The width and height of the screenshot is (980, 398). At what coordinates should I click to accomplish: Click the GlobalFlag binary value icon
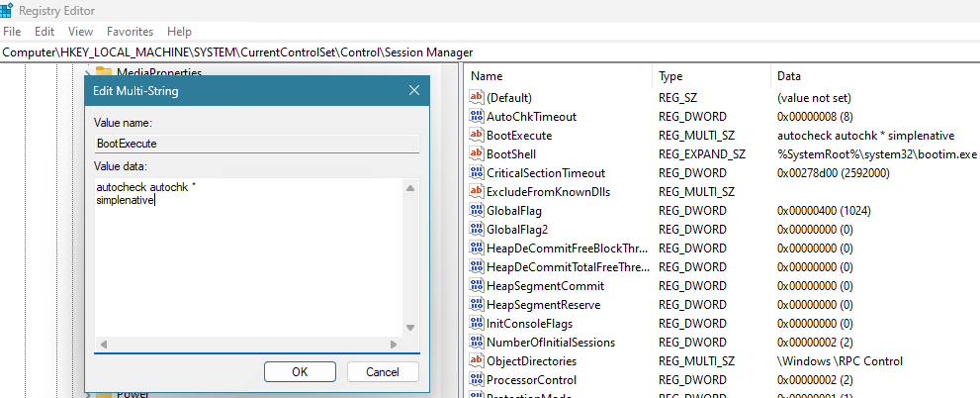477,211
